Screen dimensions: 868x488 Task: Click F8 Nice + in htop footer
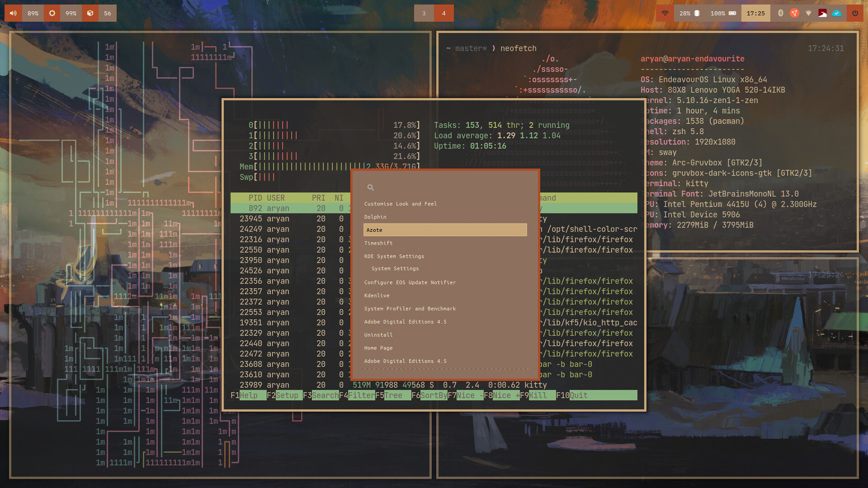502,395
